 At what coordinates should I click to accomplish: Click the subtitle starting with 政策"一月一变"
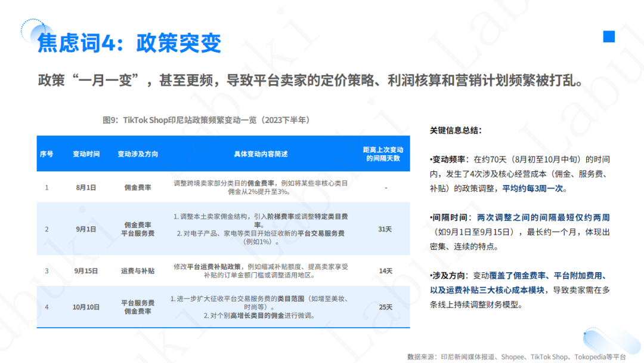click(x=311, y=80)
